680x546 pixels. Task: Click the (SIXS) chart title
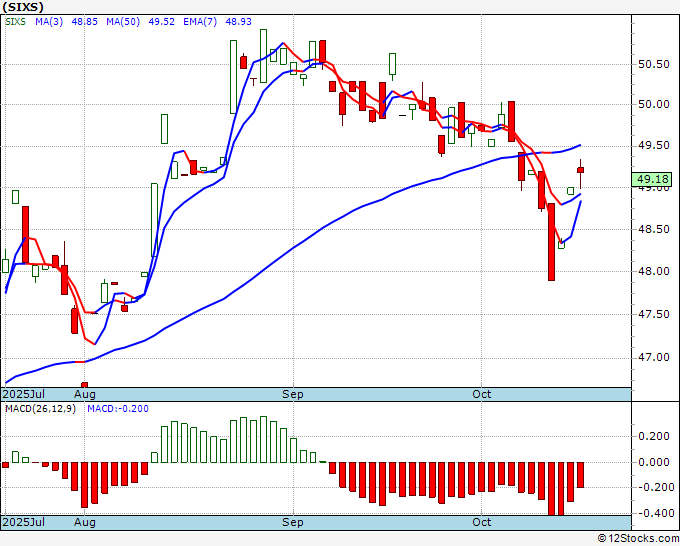click(x=23, y=7)
